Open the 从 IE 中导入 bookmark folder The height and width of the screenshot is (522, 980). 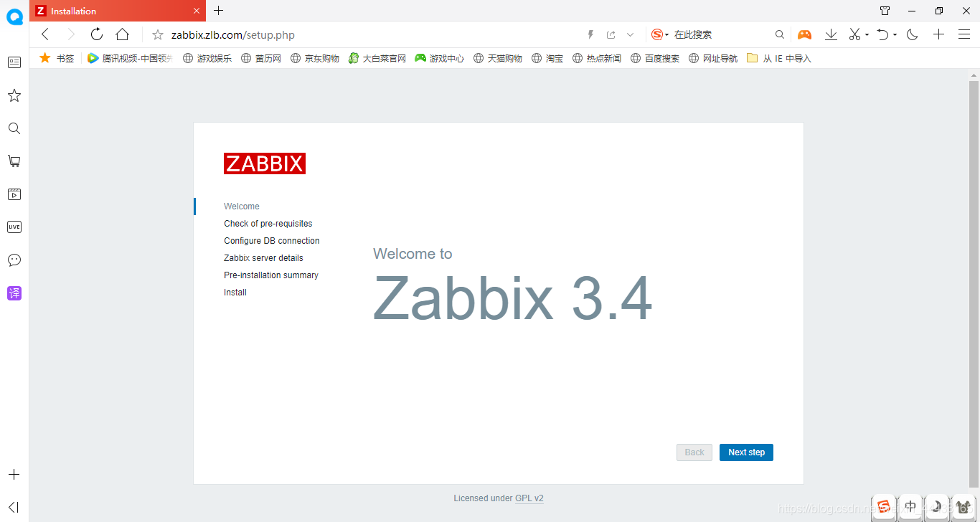[779, 58]
